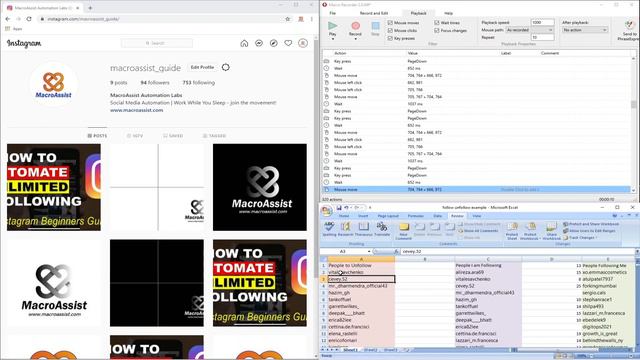The width and height of the screenshot is (640, 360).
Task: Open After playback No action dropdown
Action: (x=584, y=30)
